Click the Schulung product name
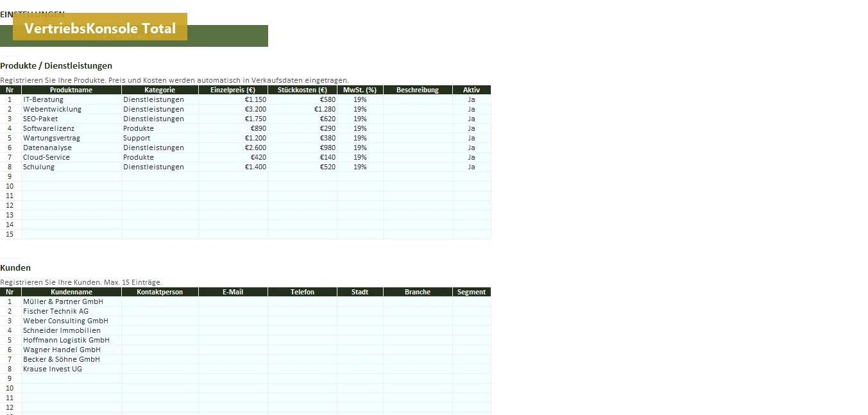Image resolution: width=868 pixels, height=415 pixels. 71,167
